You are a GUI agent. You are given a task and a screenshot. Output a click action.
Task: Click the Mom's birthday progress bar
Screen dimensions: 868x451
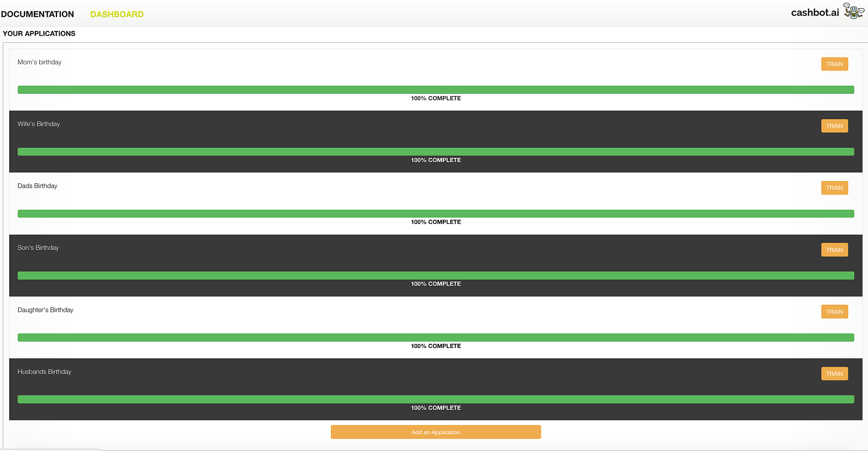pos(436,89)
